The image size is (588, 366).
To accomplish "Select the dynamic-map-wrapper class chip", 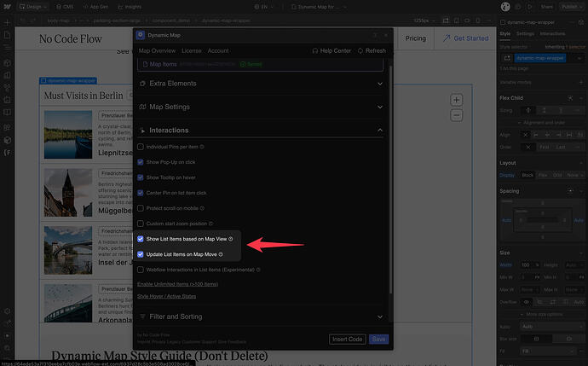I will pyautogui.click(x=540, y=58).
